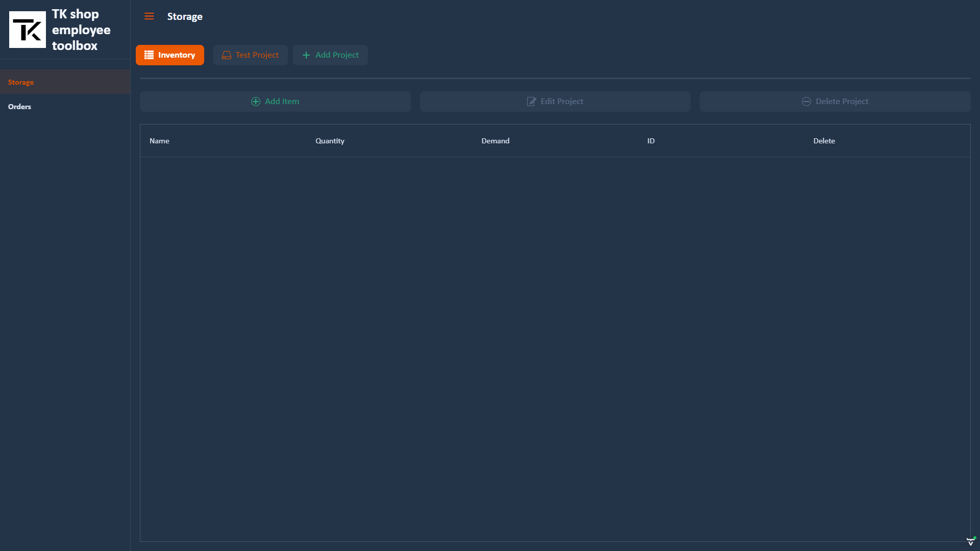Click the Quantity column header

coord(329,141)
